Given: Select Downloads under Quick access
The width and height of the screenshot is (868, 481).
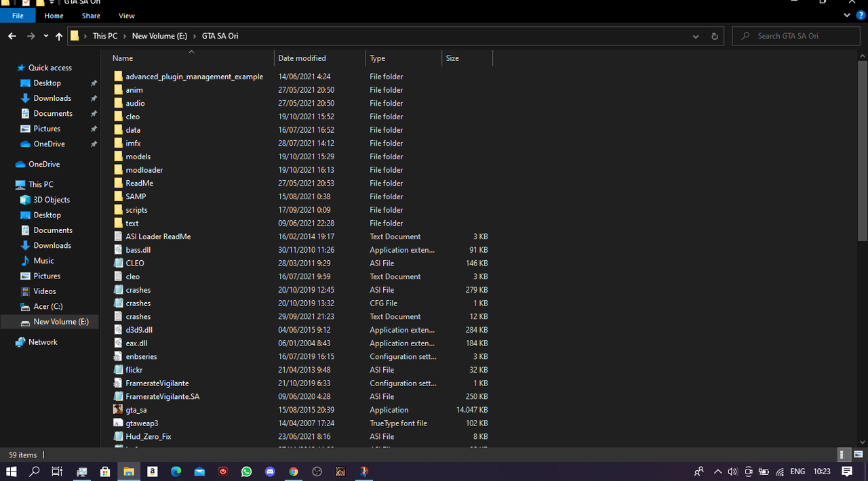Looking at the screenshot, I should (52, 98).
